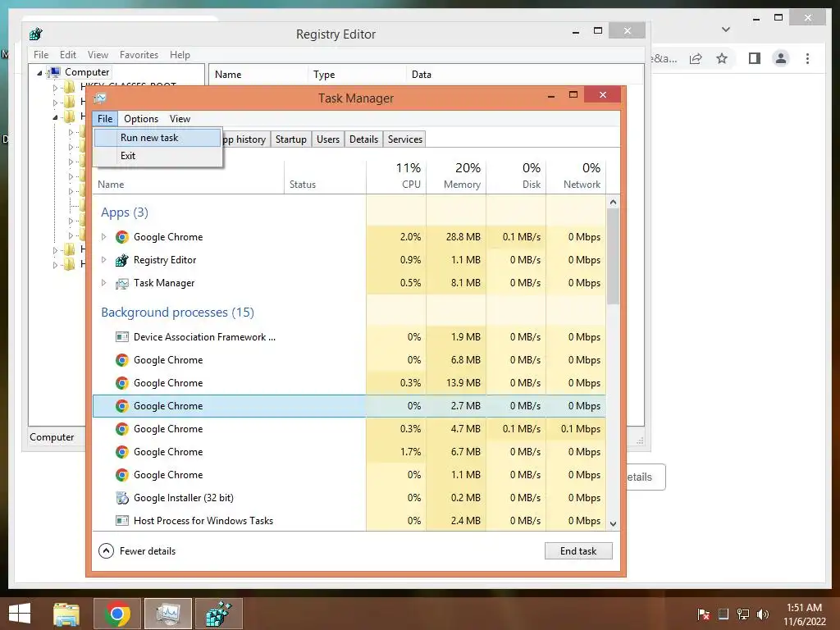Switch to Task Manager taskbar icon
The image size is (840, 630).
pos(168,614)
